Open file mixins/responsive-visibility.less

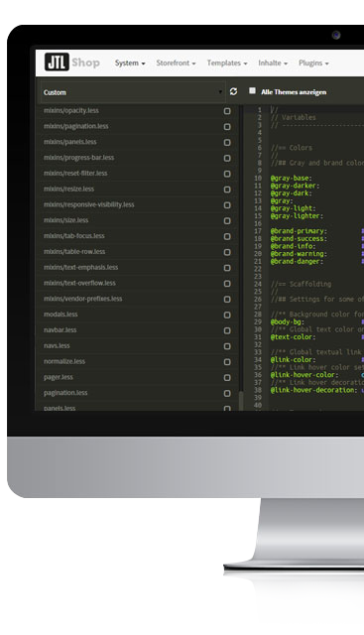click(x=89, y=204)
